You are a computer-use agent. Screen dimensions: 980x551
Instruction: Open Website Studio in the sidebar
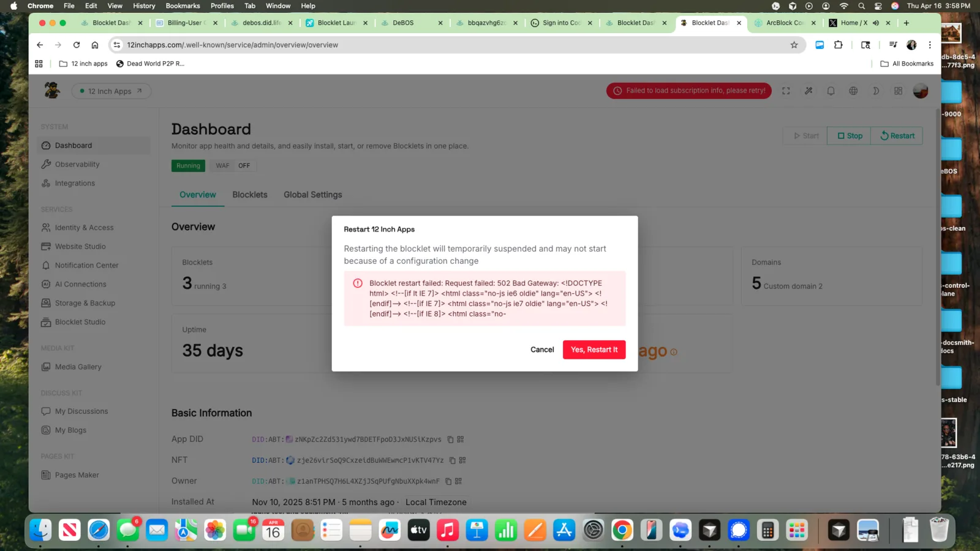[94, 247]
